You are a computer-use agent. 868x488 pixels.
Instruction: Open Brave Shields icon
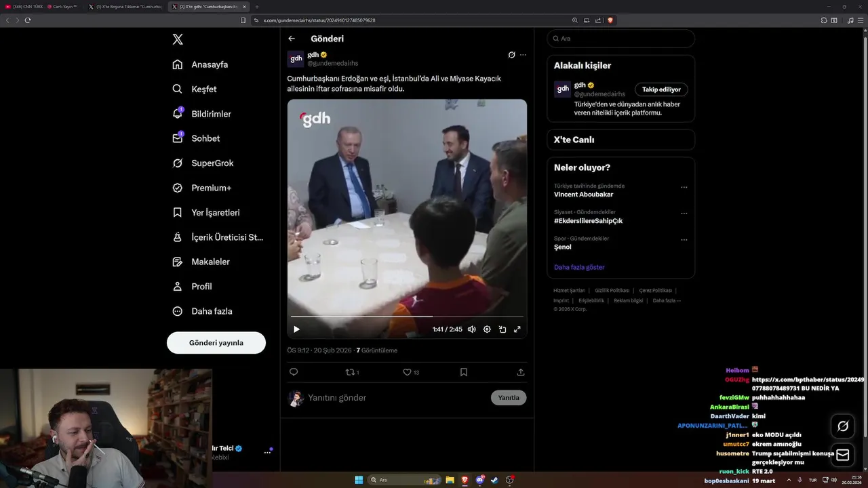610,20
